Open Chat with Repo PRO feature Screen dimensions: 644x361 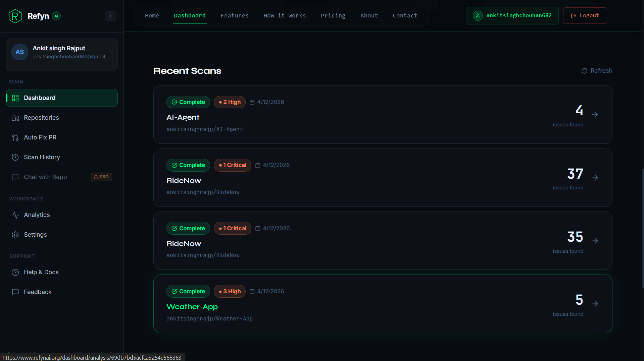(45, 177)
